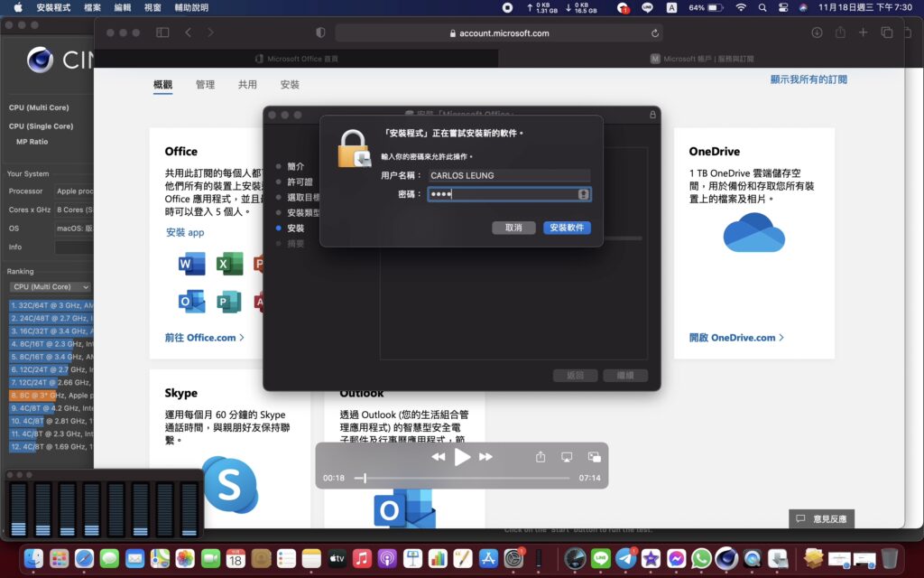Click 取消 in the password dialog
Screen dimensions: 924x578
(x=513, y=228)
